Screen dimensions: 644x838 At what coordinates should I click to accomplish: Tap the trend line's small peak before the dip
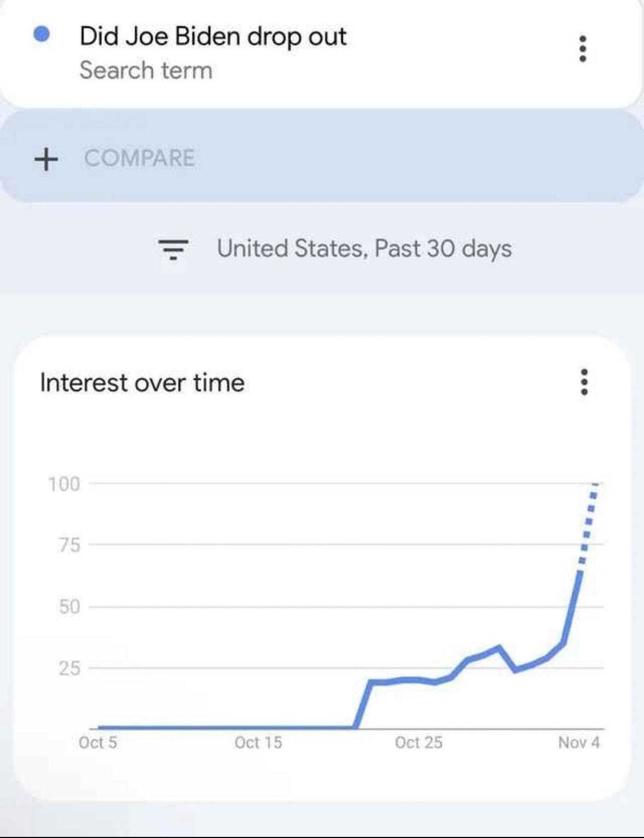coord(498,648)
